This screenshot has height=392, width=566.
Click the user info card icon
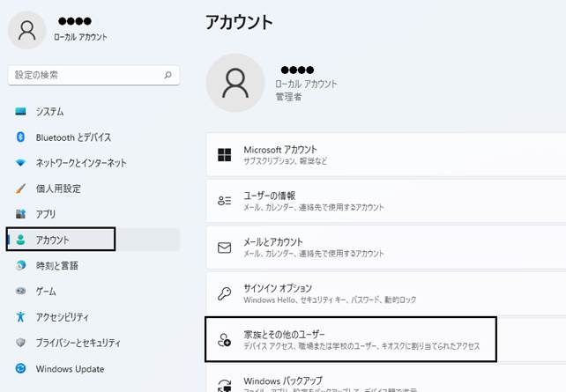click(224, 201)
